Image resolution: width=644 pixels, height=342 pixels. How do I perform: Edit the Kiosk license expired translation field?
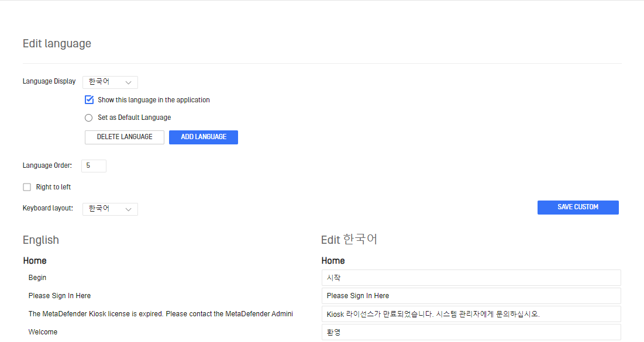coord(471,314)
